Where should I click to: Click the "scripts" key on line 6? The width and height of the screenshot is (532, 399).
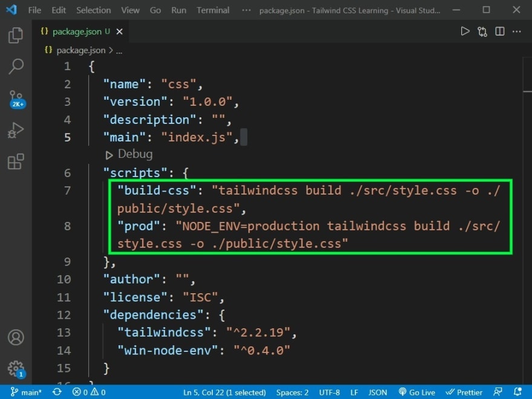(x=135, y=173)
